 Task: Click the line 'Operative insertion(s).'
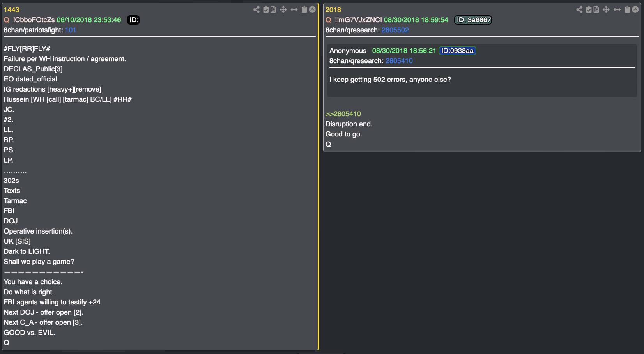(38, 231)
